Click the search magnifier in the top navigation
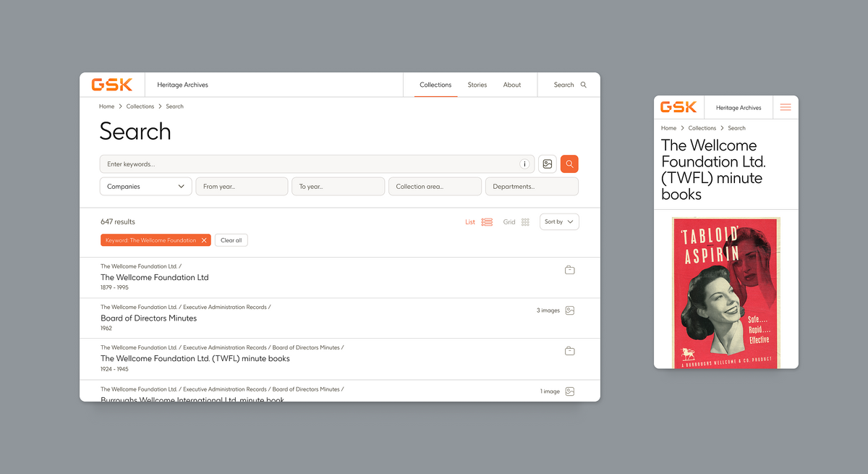This screenshot has height=474, width=868. point(583,85)
